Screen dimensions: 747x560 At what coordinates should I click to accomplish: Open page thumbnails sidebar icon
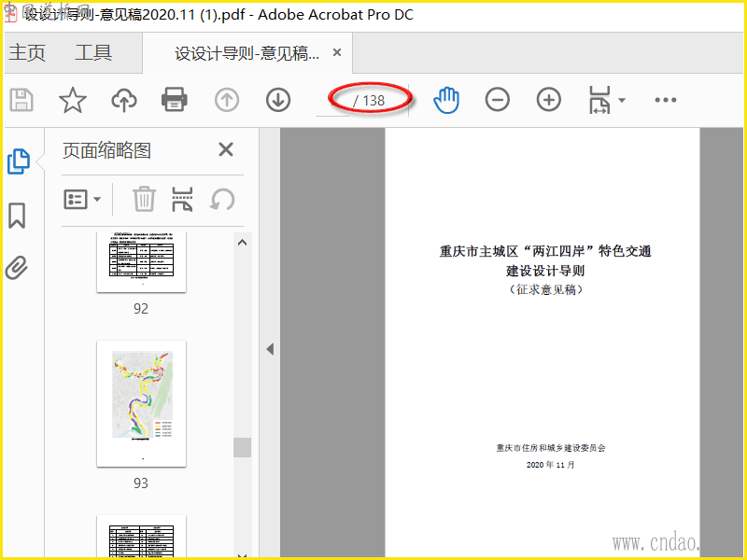point(19,161)
